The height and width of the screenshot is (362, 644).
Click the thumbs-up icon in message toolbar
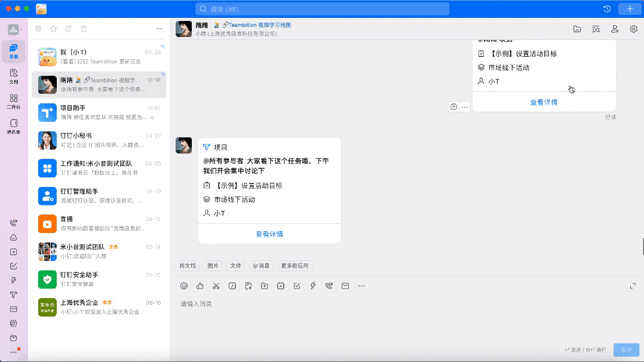click(200, 286)
